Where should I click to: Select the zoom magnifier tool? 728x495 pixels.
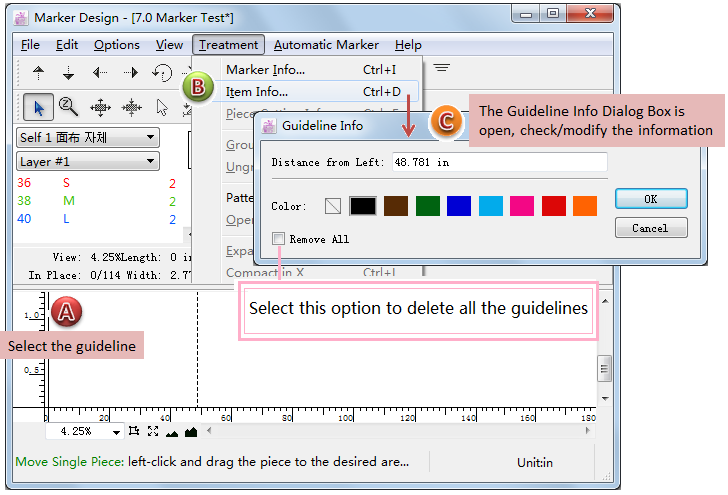tap(68, 107)
